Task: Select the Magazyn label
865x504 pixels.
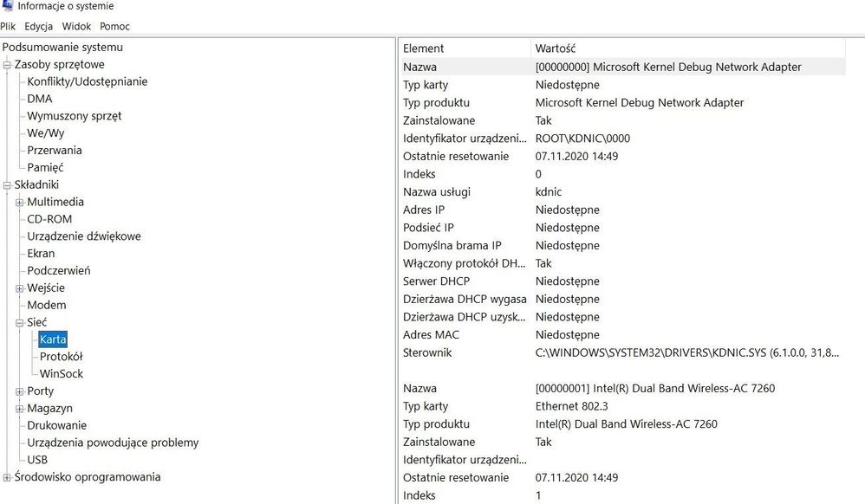Action: tap(49, 408)
